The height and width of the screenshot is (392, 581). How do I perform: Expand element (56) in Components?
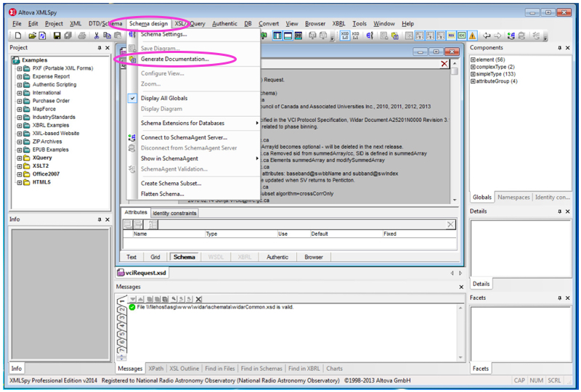474,60
